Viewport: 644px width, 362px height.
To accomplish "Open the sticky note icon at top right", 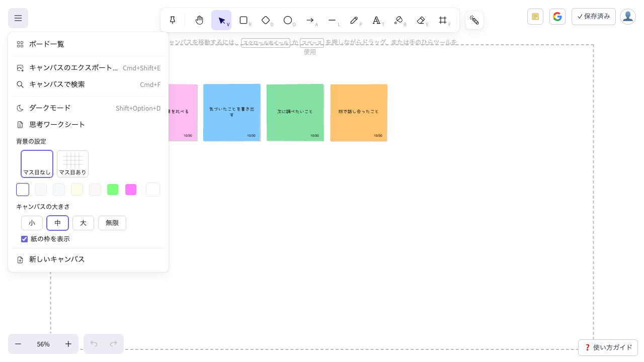I will click(x=535, y=17).
